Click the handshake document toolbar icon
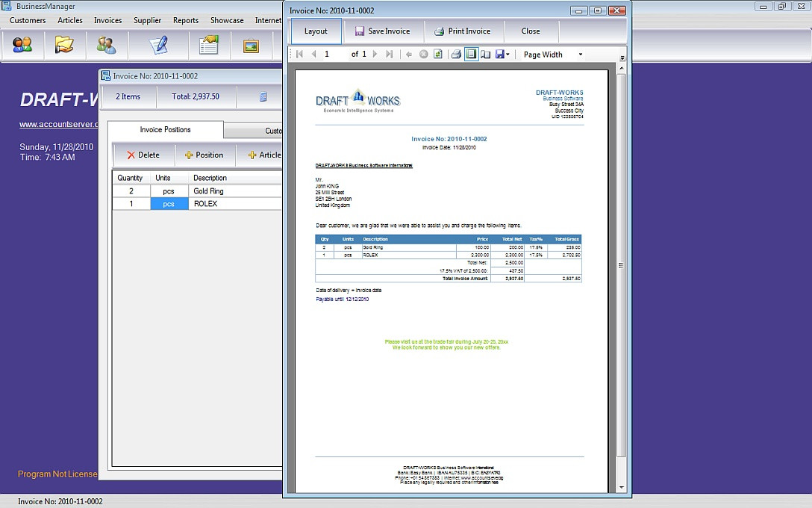The image size is (812, 508). [x=209, y=45]
